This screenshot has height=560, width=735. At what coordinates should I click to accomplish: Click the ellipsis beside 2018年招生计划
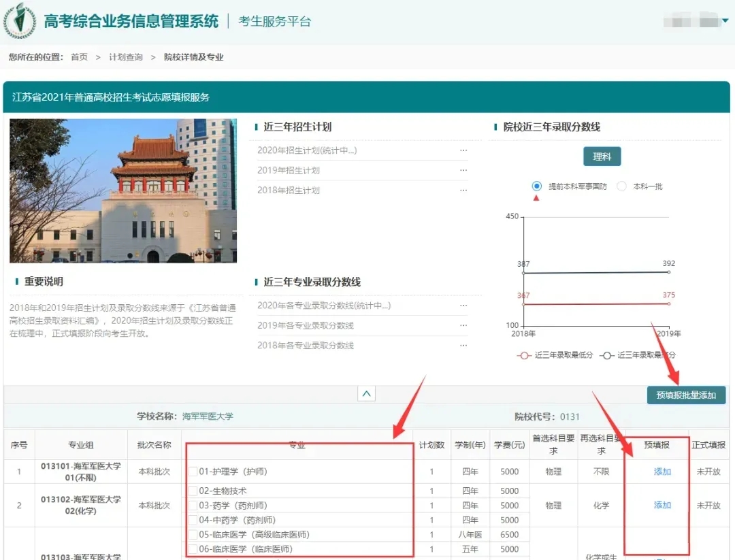coord(463,191)
